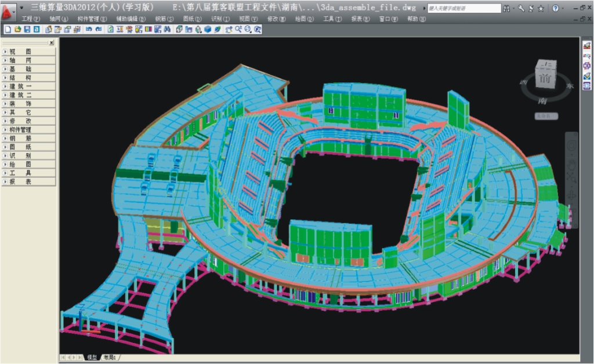Expand the 构件管理 panel group
Viewport: 594px width, 364px height.
point(28,130)
